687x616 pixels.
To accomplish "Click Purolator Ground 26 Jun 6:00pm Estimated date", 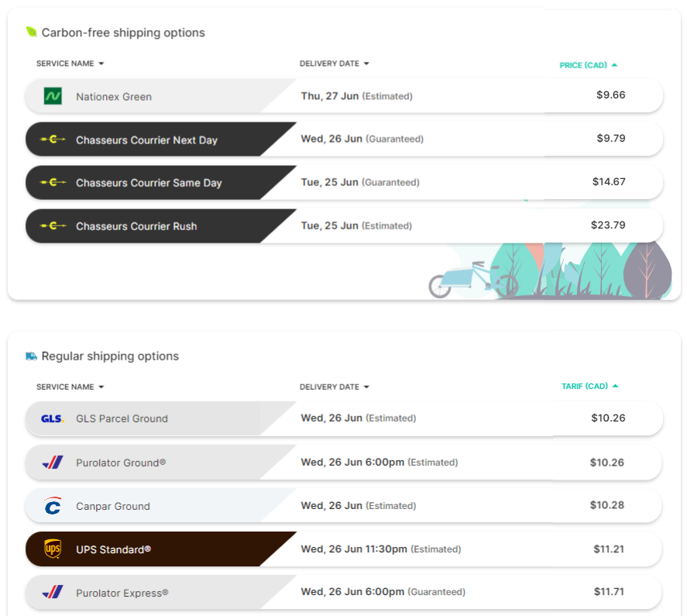I will pos(380,462).
